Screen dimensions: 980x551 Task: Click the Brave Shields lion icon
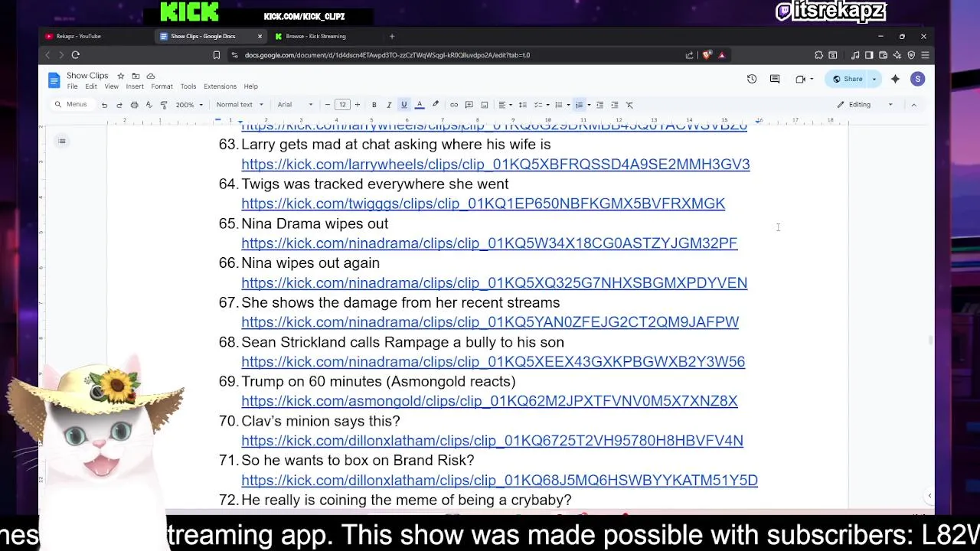[x=707, y=55]
